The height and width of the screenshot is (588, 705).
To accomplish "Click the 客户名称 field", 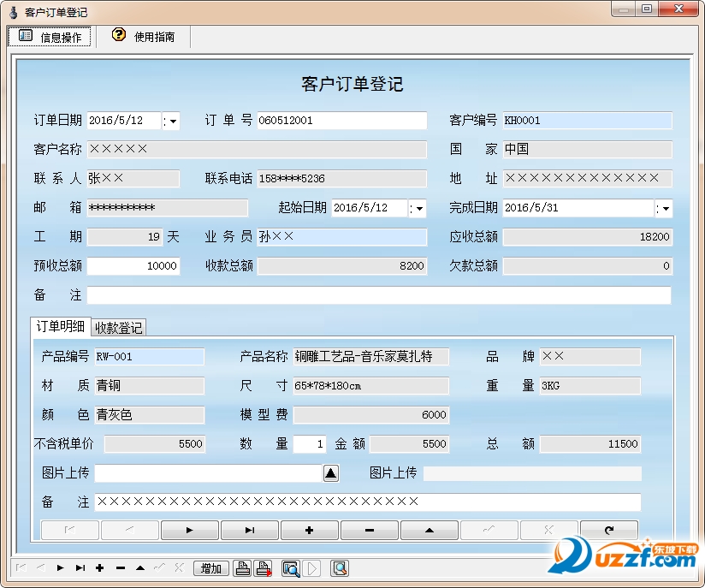I will (x=257, y=150).
